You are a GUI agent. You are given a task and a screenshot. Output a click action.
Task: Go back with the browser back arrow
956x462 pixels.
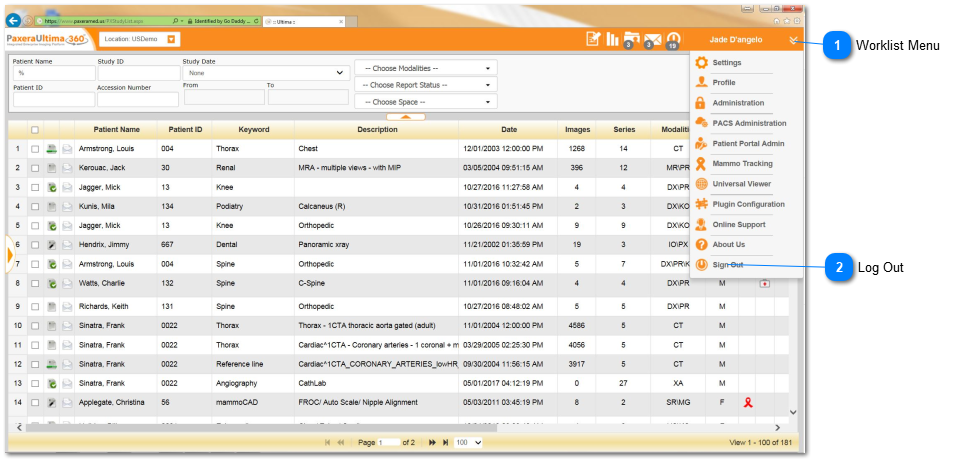pyautogui.click(x=13, y=20)
